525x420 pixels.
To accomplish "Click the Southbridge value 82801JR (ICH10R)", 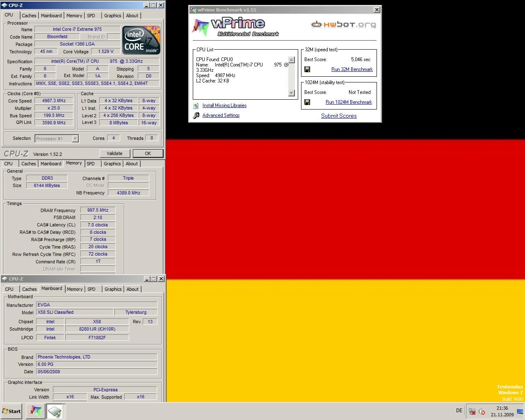I will [x=97, y=329].
